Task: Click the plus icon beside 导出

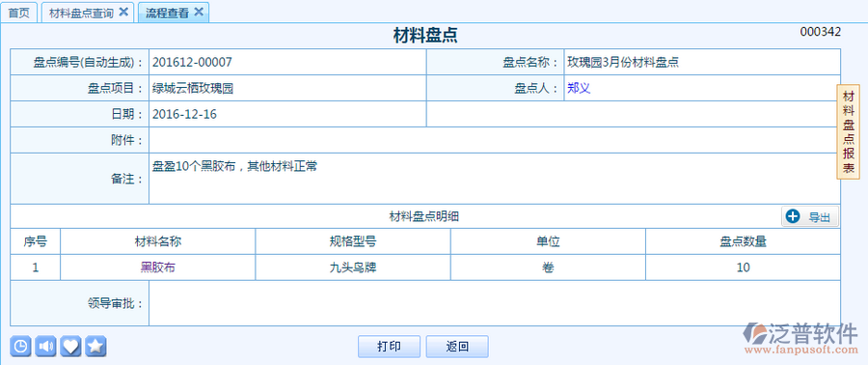Action: (793, 216)
